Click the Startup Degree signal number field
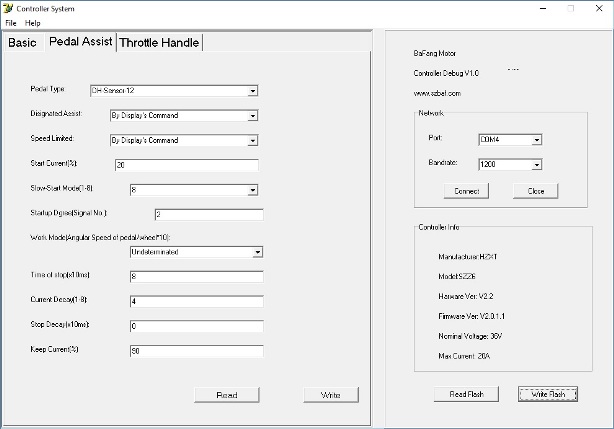This screenshot has height=429, width=614. (x=209, y=214)
